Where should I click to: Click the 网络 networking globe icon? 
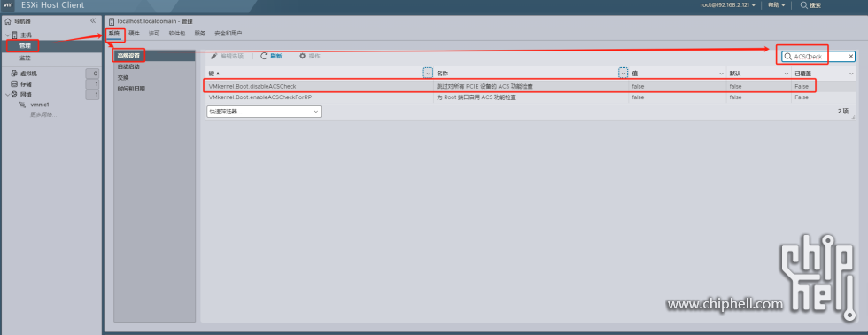click(x=14, y=95)
